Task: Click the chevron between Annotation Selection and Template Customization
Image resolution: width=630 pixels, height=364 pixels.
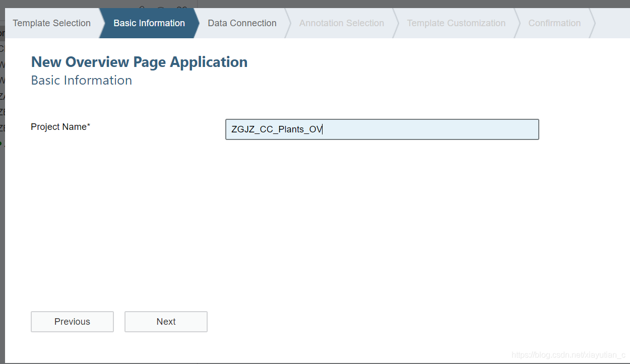Action: (396, 23)
